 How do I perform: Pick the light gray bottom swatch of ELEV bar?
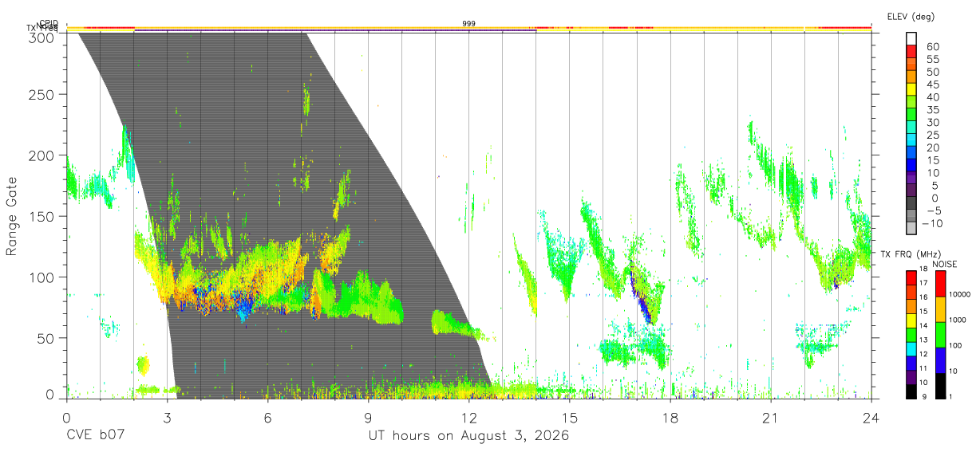click(912, 229)
